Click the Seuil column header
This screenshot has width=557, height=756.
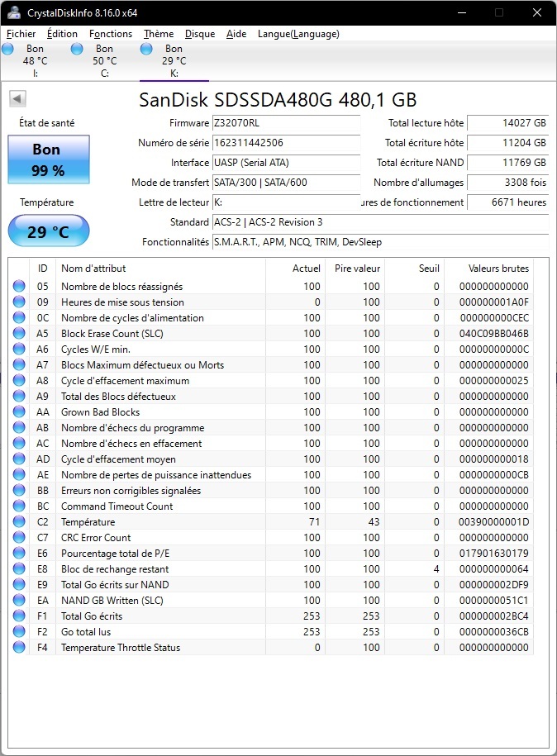tap(415, 268)
